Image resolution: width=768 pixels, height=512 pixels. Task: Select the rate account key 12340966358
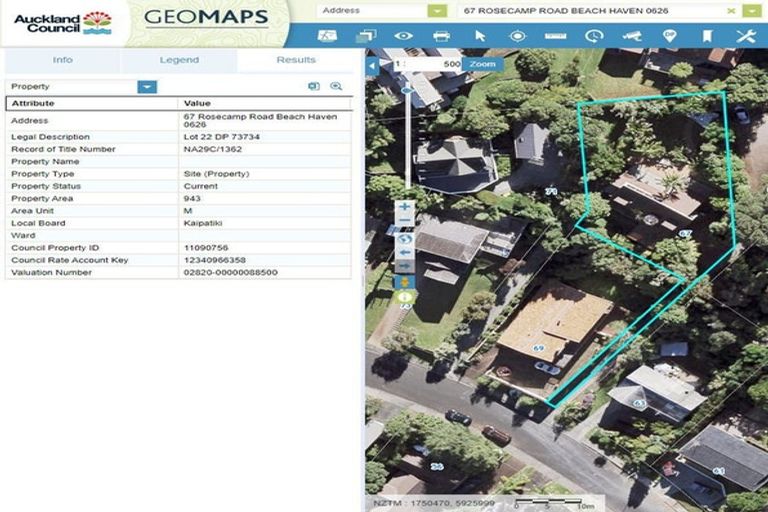pyautogui.click(x=215, y=260)
